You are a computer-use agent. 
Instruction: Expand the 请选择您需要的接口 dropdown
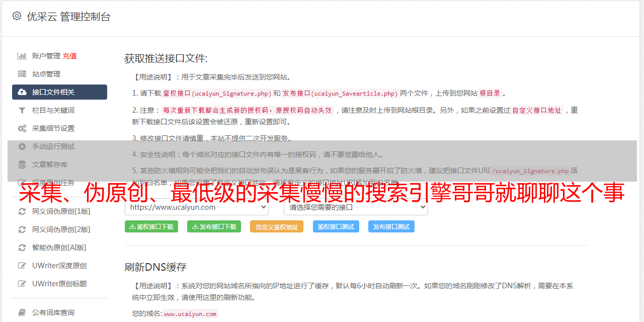tap(356, 207)
